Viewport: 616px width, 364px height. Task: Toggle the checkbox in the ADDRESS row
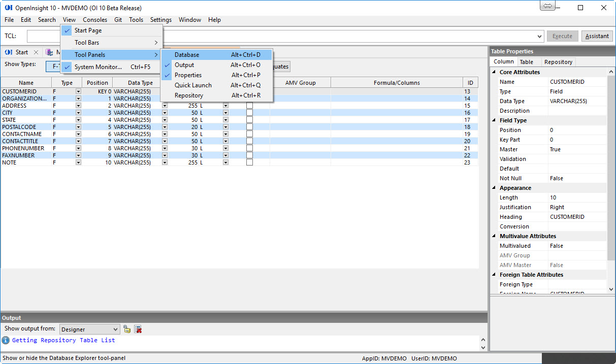[x=249, y=106]
